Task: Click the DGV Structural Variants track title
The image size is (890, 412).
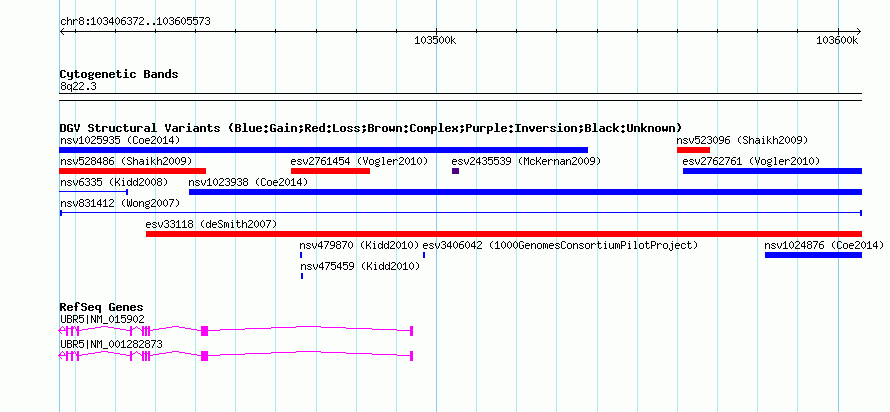Action: pyautogui.click(x=371, y=128)
